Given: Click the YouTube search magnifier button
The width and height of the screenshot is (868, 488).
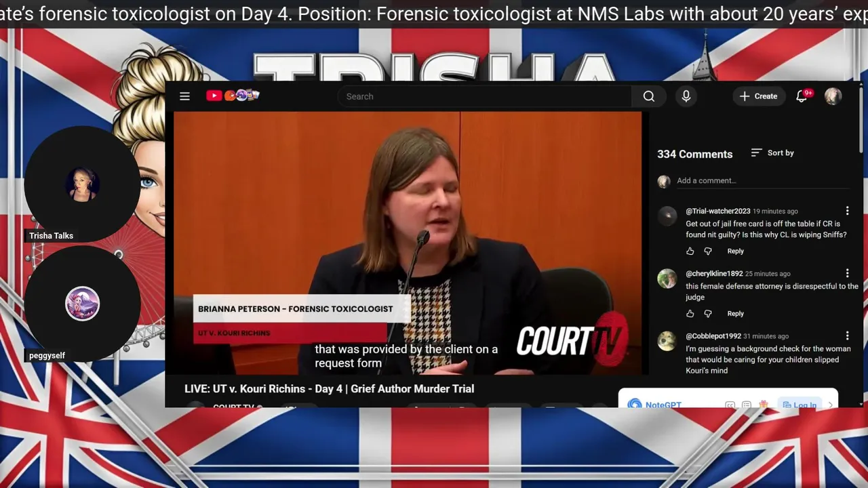Looking at the screenshot, I should (649, 96).
